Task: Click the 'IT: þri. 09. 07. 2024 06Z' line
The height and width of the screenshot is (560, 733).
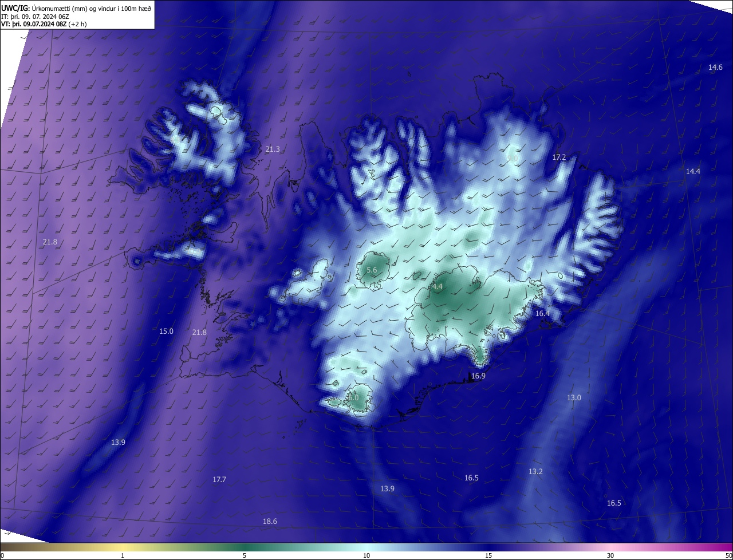Action: [35, 17]
